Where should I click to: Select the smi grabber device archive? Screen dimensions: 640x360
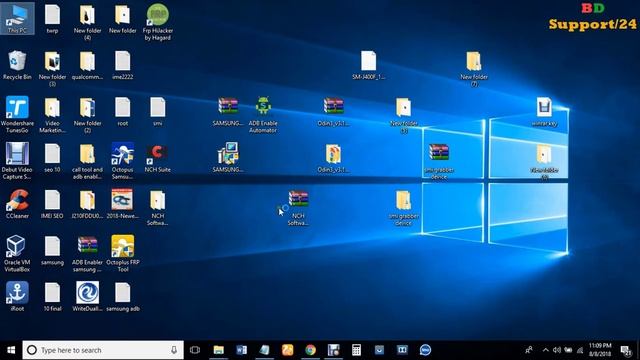(x=439, y=161)
